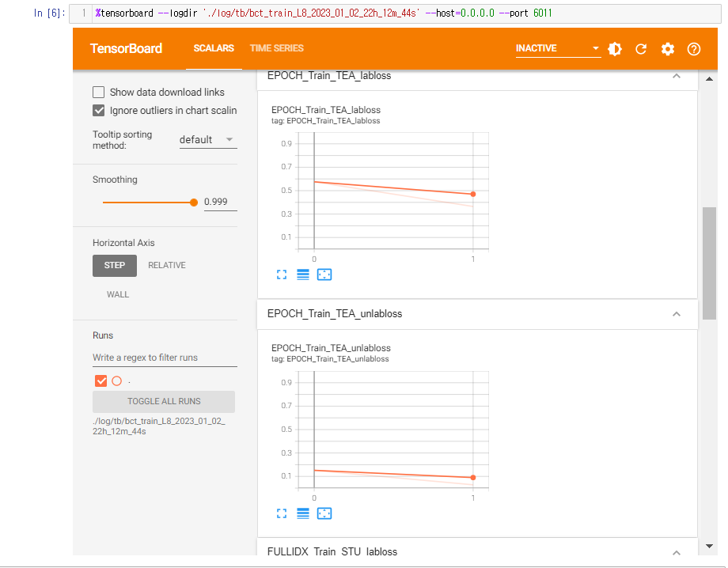Enable Show data download links checkbox

(x=98, y=92)
